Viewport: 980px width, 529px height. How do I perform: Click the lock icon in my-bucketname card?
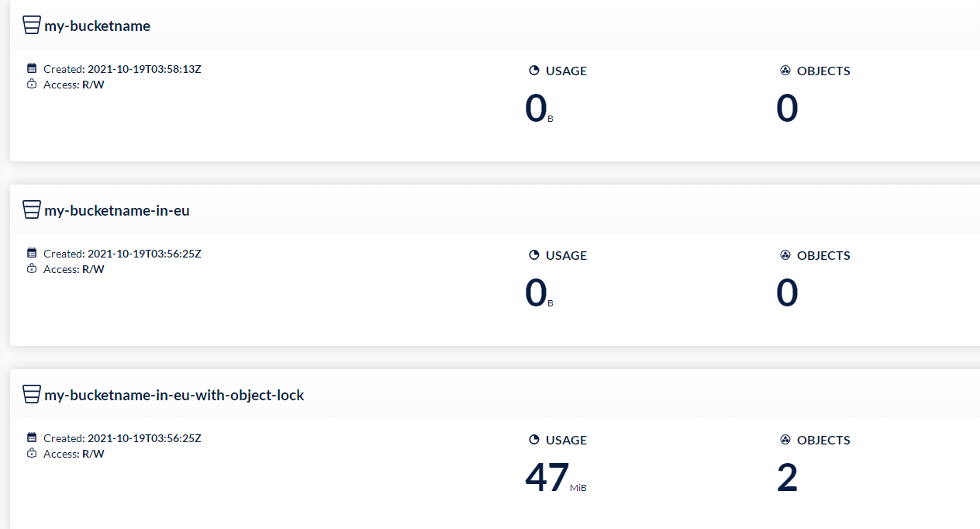tap(32, 84)
